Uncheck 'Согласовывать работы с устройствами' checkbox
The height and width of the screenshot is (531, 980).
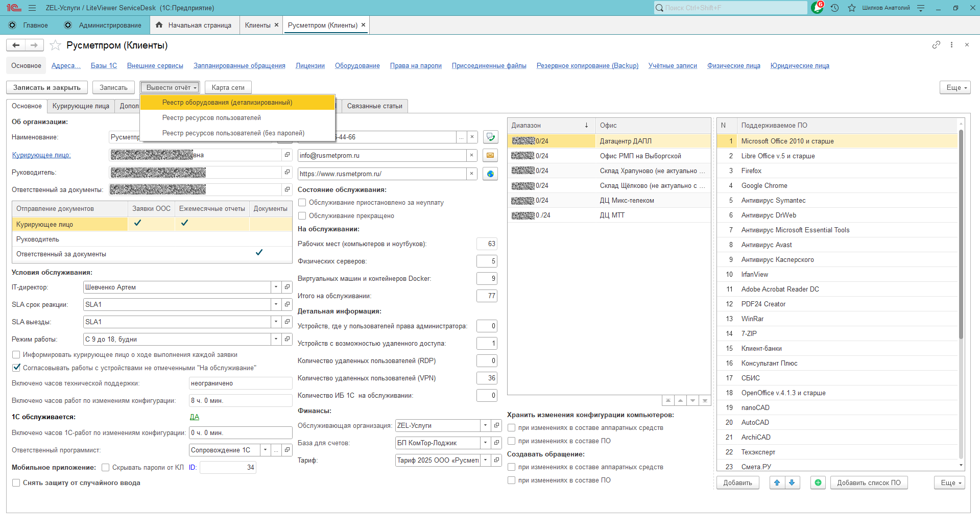pyautogui.click(x=16, y=368)
